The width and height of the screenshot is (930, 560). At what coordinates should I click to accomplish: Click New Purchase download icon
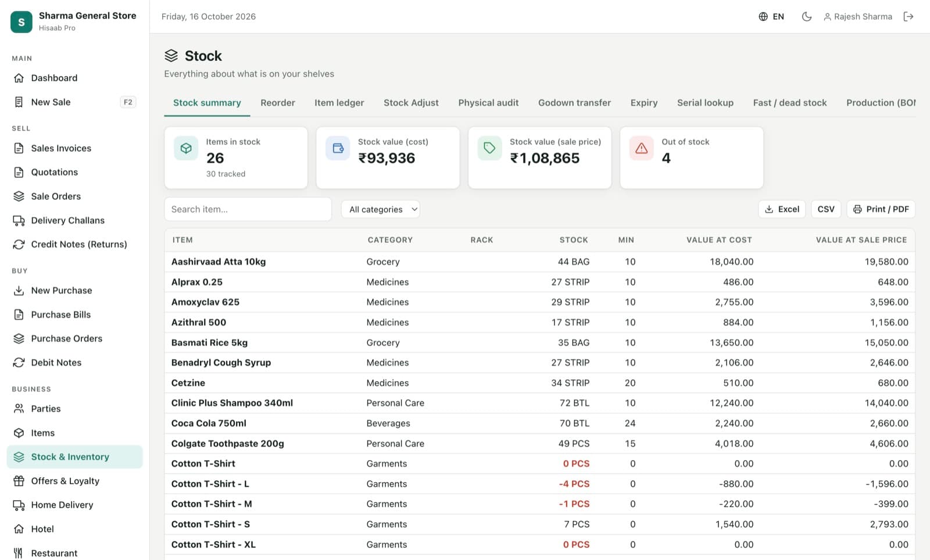click(x=19, y=290)
